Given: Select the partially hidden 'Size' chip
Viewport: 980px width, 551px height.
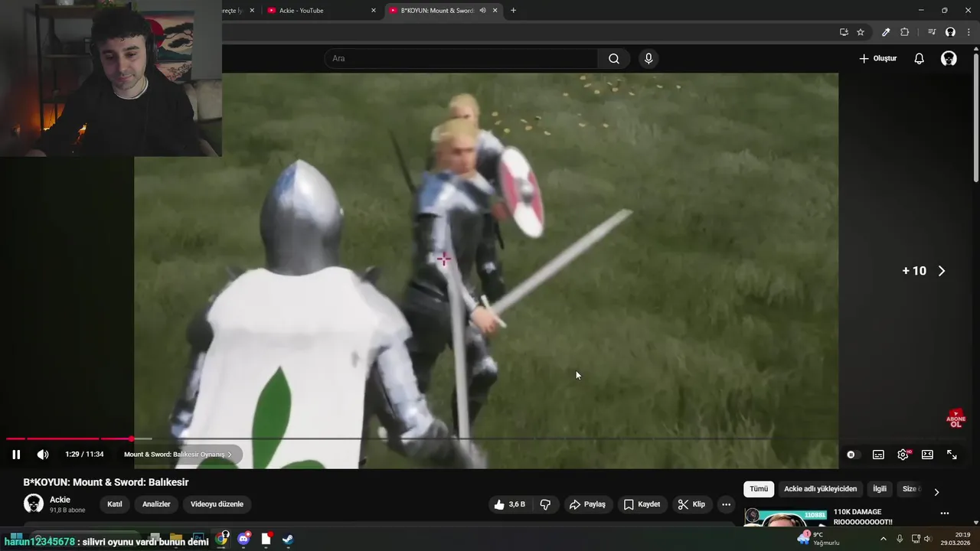Looking at the screenshot, I should pos(909,489).
